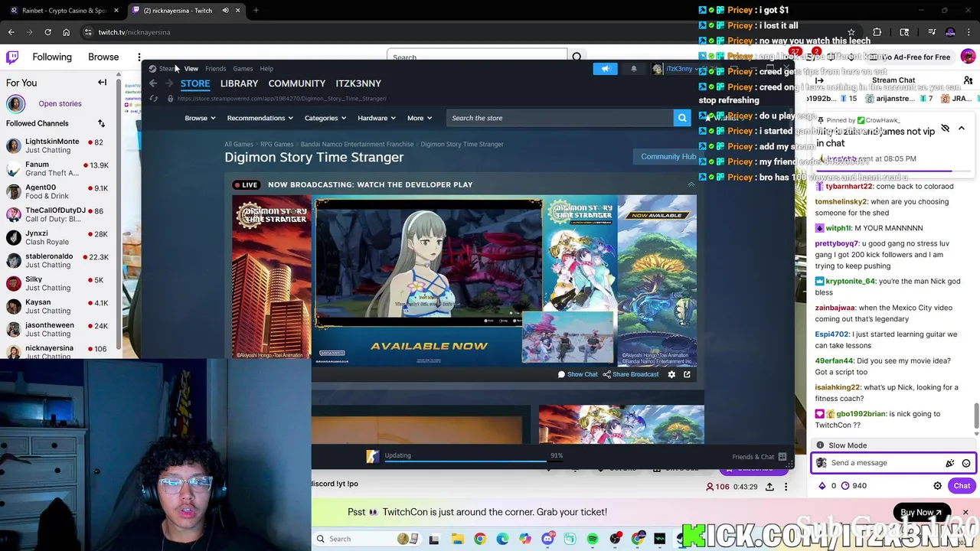Open Twitch's three-dot more menu
980x551 pixels.
139,57
